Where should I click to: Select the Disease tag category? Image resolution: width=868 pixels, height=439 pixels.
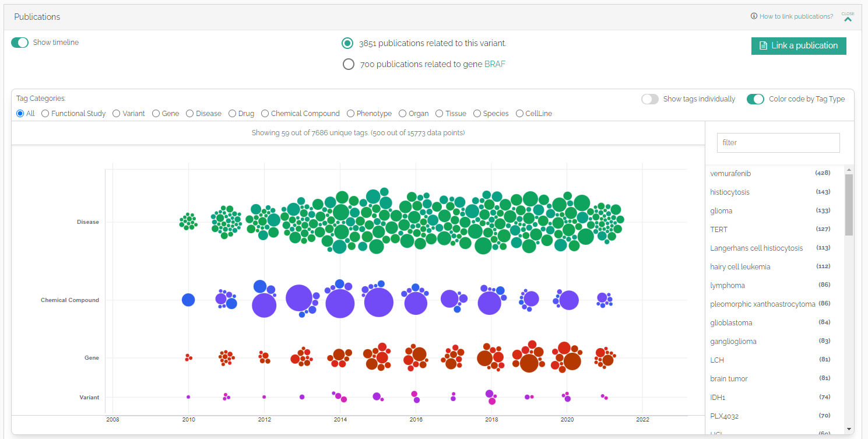point(190,114)
